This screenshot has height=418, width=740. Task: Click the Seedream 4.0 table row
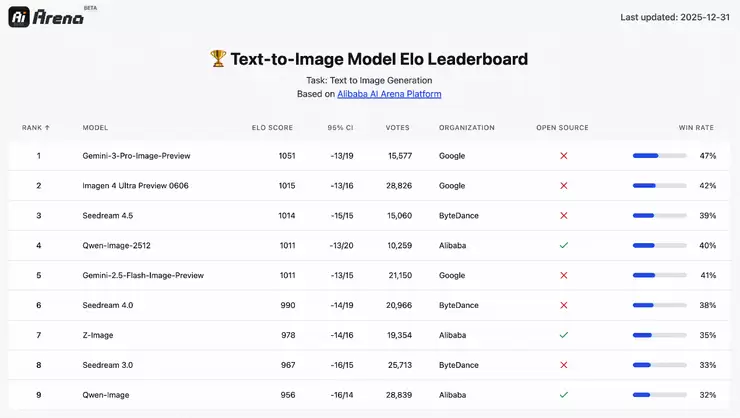pos(369,305)
